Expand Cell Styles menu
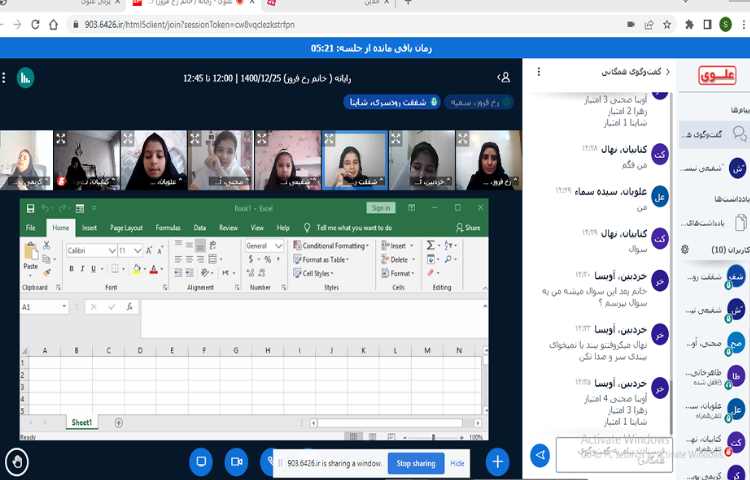 click(313, 273)
